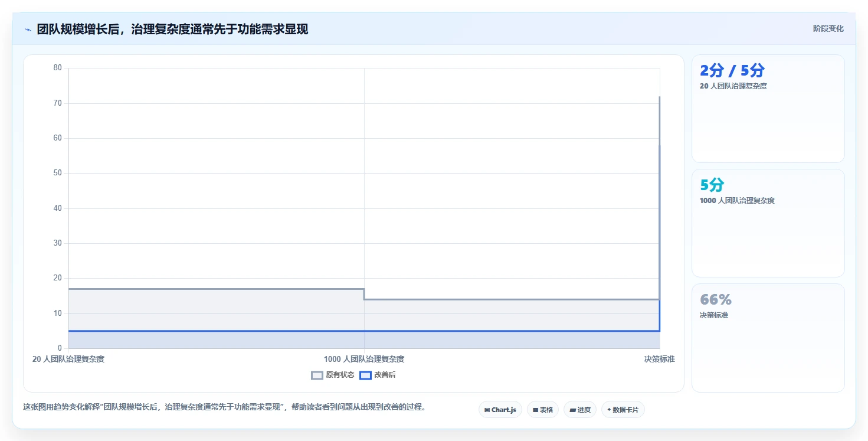Click the description text below the chart

tap(224, 407)
